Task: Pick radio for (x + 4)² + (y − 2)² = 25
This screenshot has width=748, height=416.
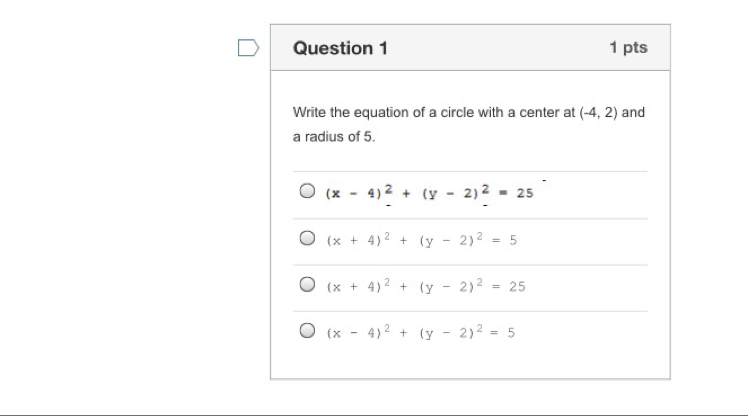Action: point(307,284)
